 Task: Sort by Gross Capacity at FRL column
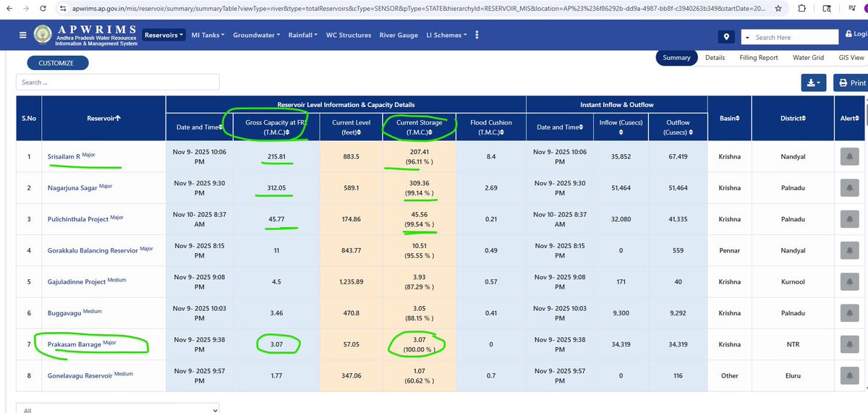click(x=276, y=127)
